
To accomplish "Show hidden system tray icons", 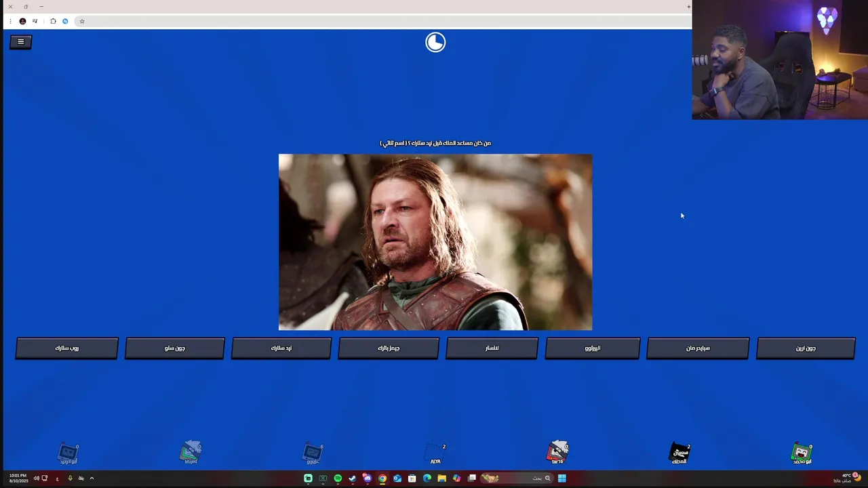I will pyautogui.click(x=92, y=479).
